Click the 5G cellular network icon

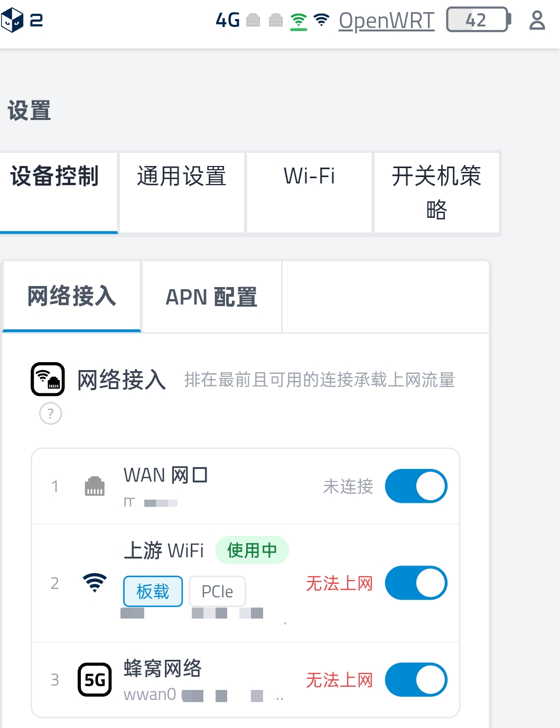[x=95, y=680]
